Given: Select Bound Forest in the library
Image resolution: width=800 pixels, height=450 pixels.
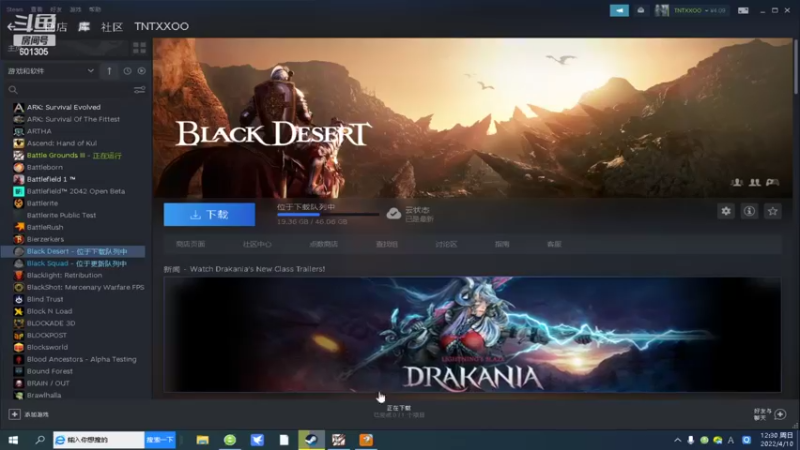Looking at the screenshot, I should tap(49, 371).
